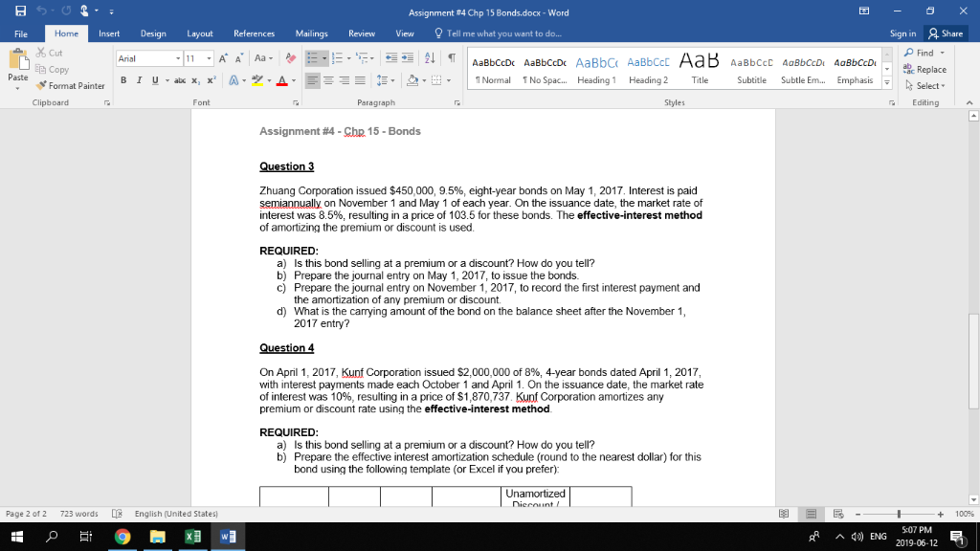Open Excel from the taskbar

click(x=191, y=536)
